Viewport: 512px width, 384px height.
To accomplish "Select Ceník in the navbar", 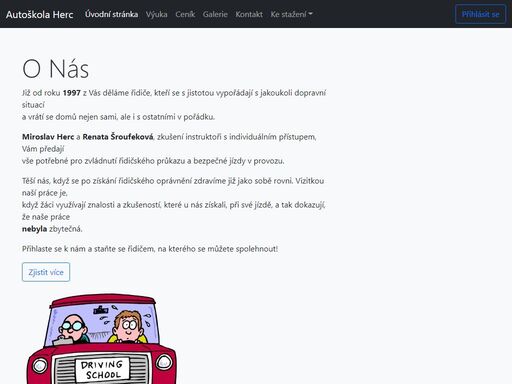I will 185,14.
